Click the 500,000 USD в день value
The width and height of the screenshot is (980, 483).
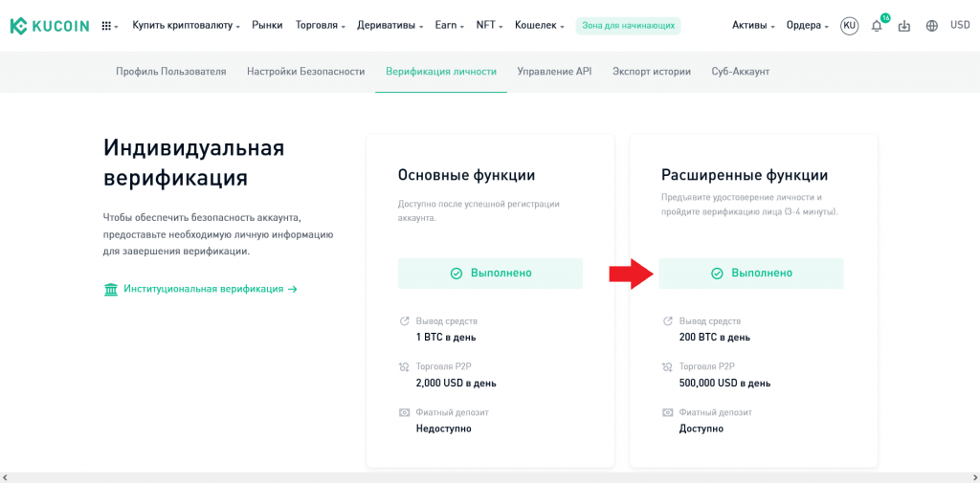(x=724, y=383)
